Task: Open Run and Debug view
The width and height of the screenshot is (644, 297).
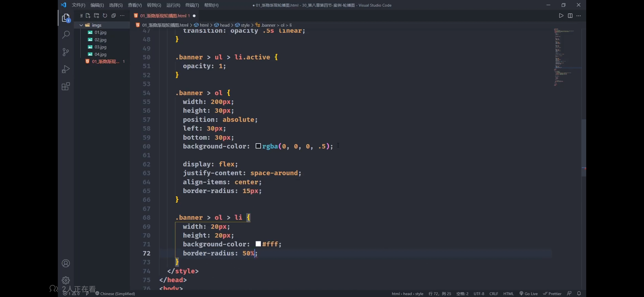Action: point(66,69)
